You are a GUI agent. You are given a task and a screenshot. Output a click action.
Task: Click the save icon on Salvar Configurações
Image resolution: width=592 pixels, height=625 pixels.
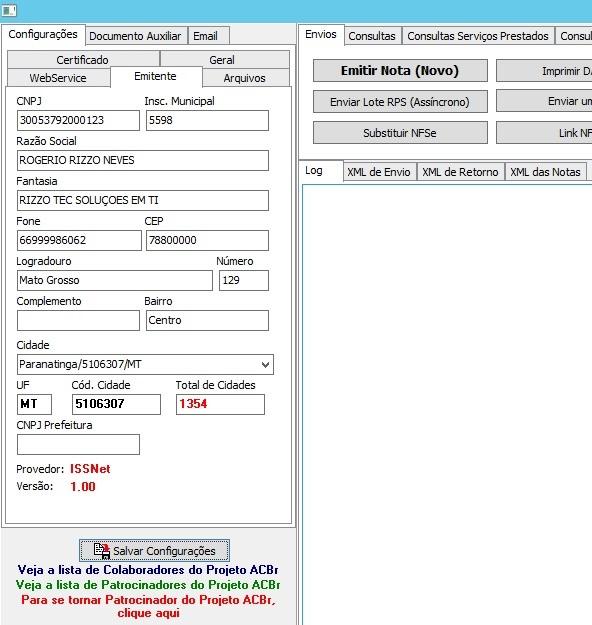[102, 550]
